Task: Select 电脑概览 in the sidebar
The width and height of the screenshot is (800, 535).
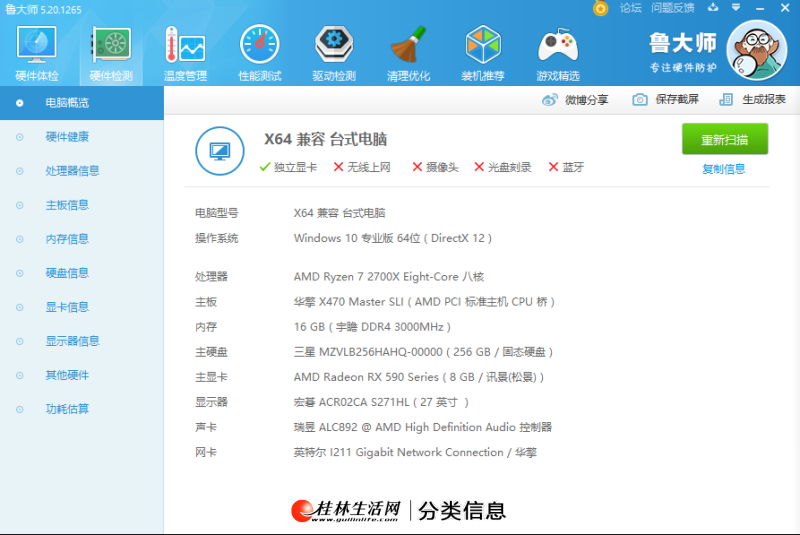Action: (x=82, y=103)
